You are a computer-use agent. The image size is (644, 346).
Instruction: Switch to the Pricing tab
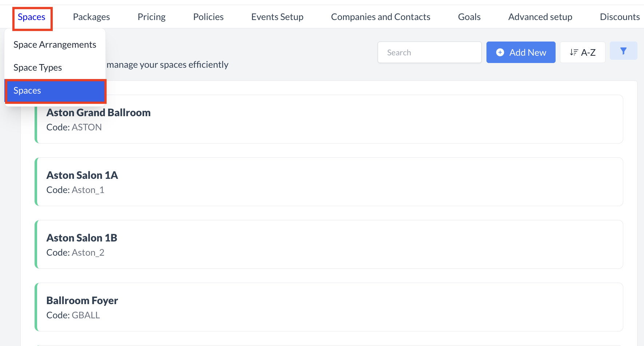tap(151, 17)
